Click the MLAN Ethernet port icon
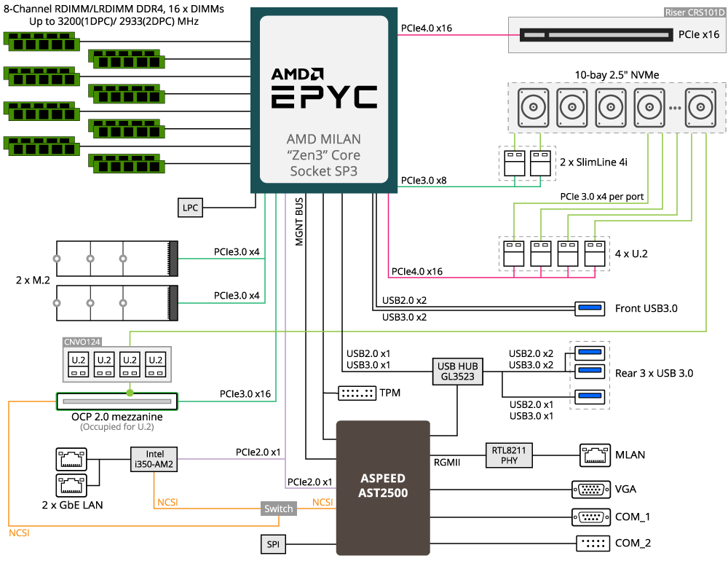Screen dimensions: 728x561 (591, 455)
